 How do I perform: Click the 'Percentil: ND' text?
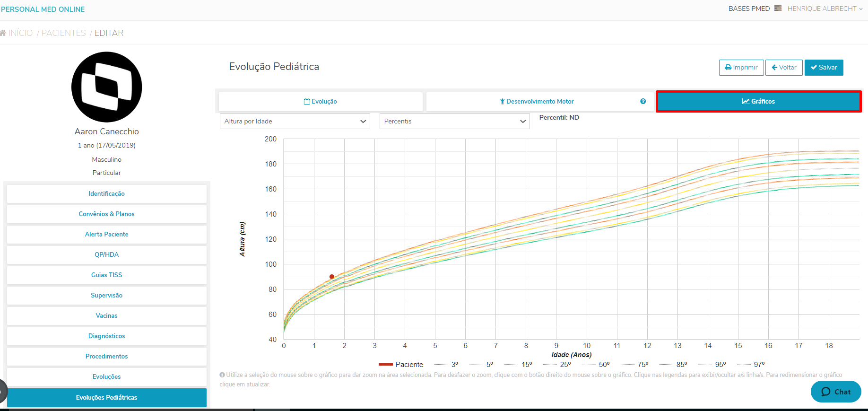pos(559,118)
